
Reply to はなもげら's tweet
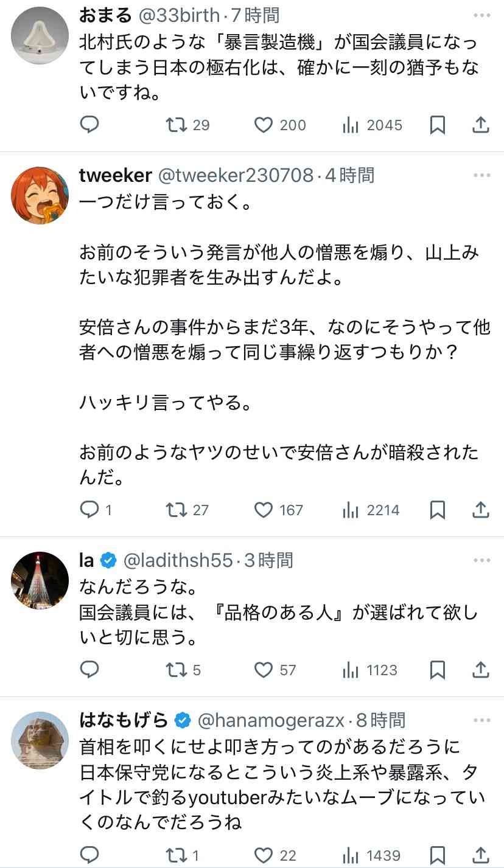pos(89,855)
